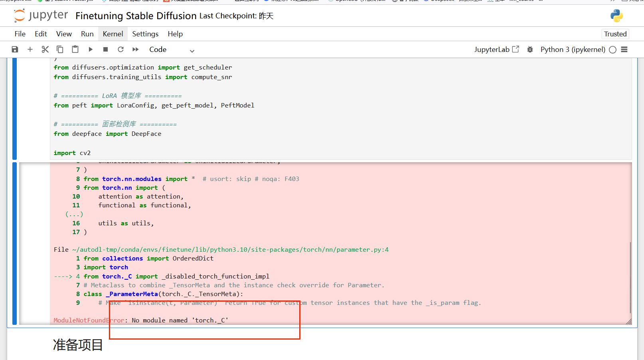Cut the selected cell using scissors icon

click(x=45, y=49)
